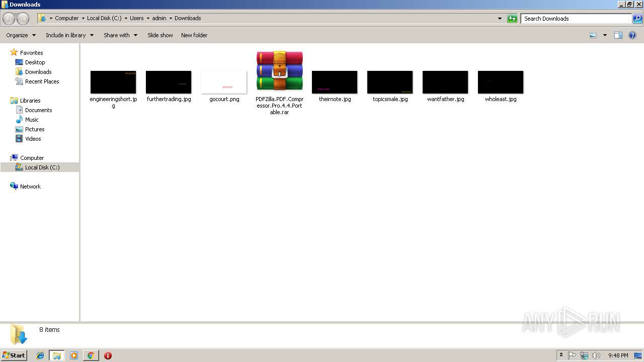Click folder dropdown at address bar start
This screenshot has width=644, height=362.
(x=51, y=18)
